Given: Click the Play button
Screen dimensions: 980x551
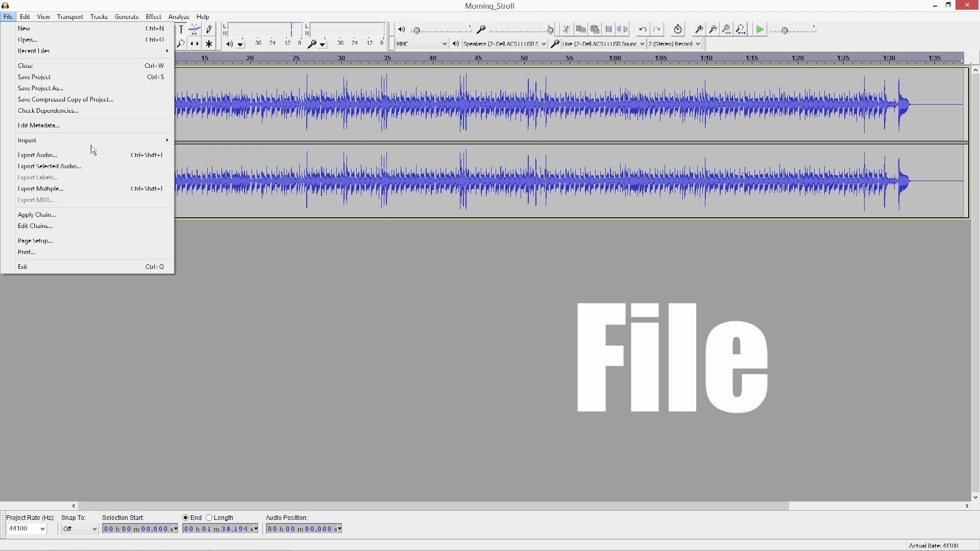Looking at the screenshot, I should [759, 29].
